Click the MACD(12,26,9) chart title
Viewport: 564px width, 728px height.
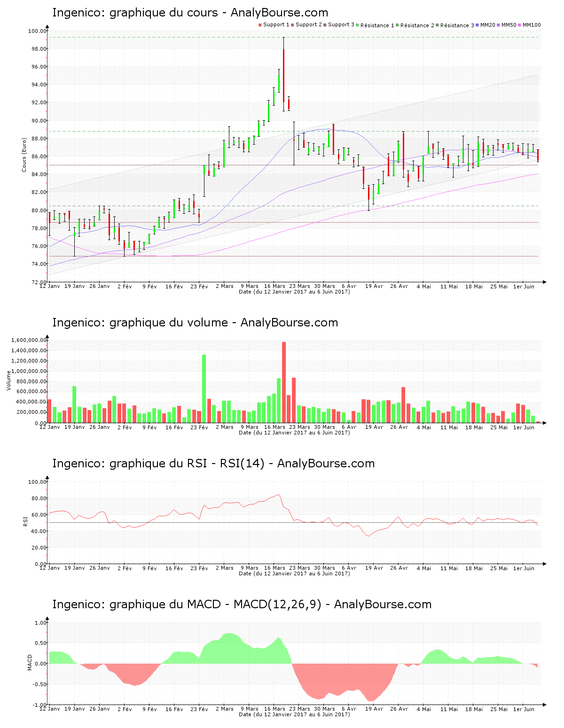click(x=242, y=604)
